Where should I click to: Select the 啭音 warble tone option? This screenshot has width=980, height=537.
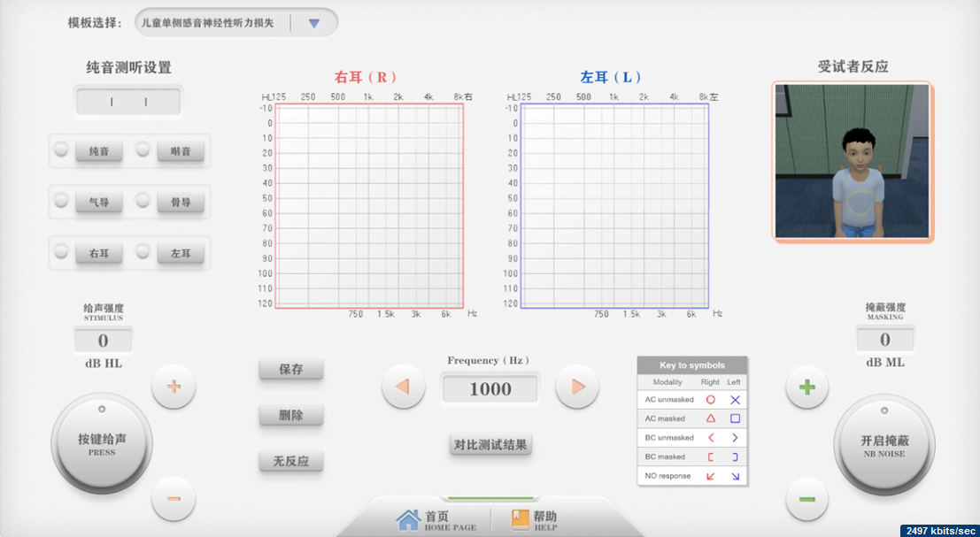(180, 151)
